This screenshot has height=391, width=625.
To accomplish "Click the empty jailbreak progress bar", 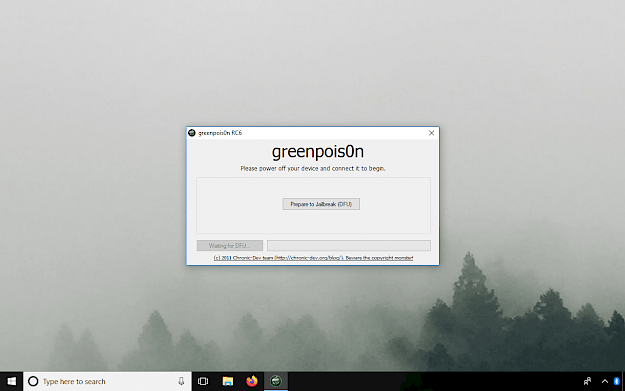I will pos(349,246).
